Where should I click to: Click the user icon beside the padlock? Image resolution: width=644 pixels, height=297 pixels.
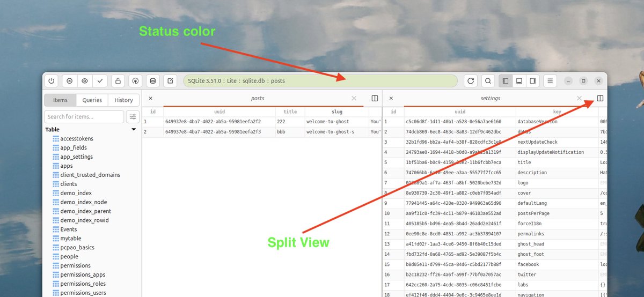click(135, 81)
